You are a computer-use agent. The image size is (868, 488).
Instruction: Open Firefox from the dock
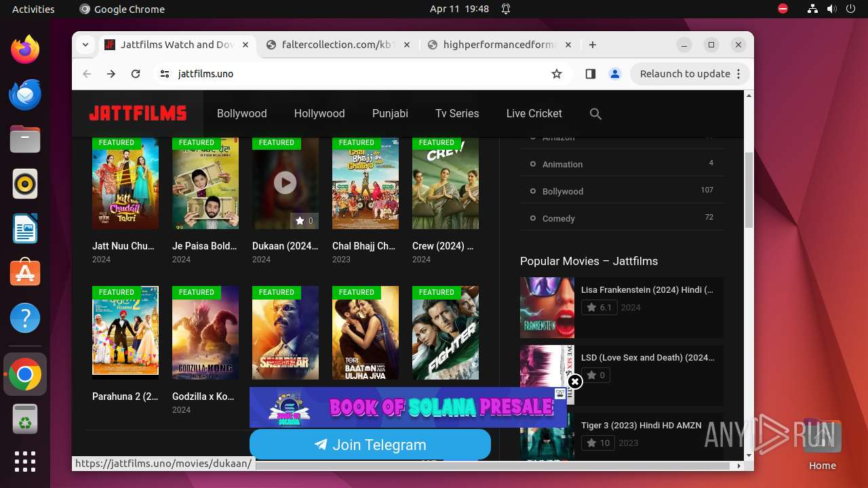tap(25, 49)
